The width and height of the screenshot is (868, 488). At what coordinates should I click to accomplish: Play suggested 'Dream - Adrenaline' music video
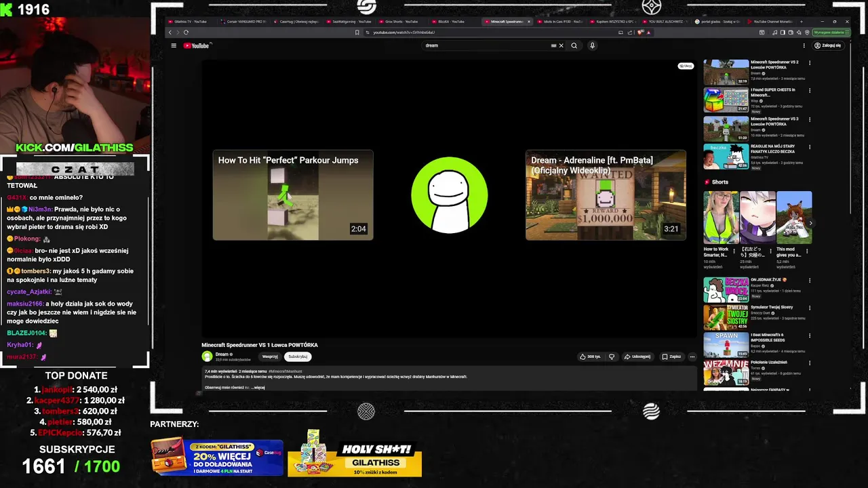(606, 195)
